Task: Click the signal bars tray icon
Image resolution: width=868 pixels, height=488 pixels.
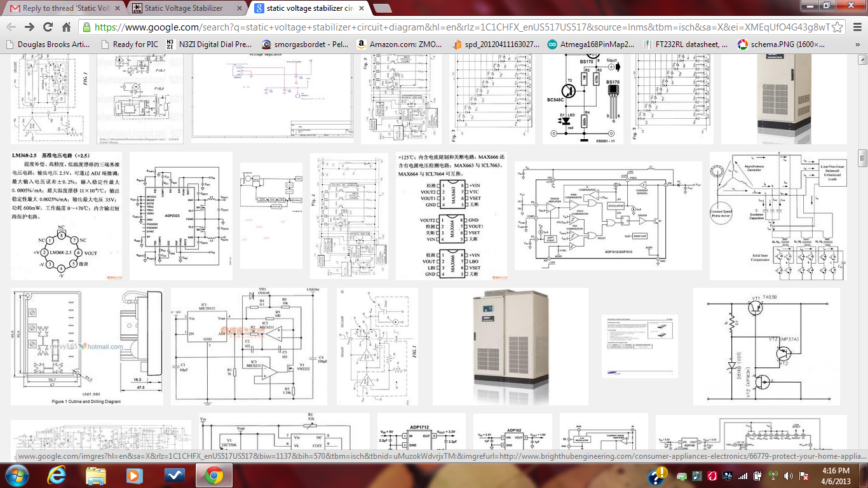Action: click(x=743, y=476)
